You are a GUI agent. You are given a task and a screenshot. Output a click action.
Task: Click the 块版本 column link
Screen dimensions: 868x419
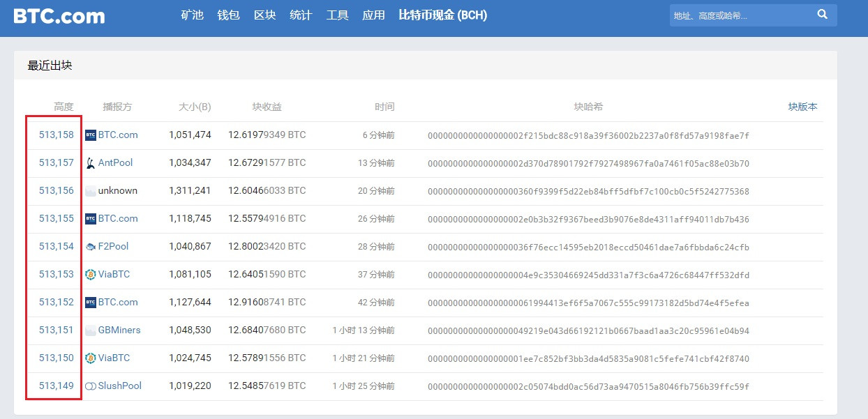[x=802, y=107]
